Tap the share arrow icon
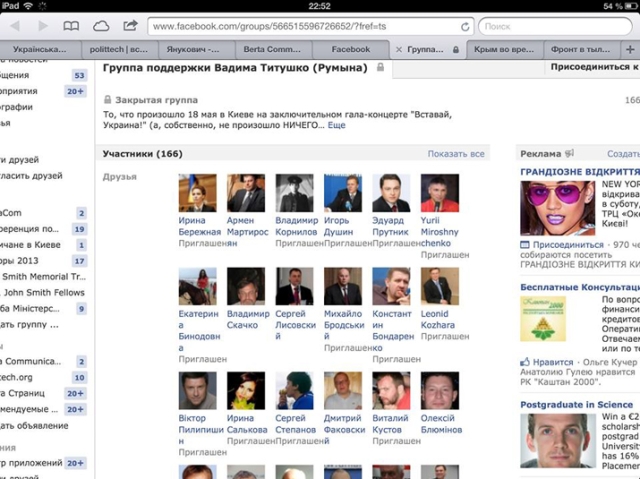640x479 pixels. tap(130, 26)
